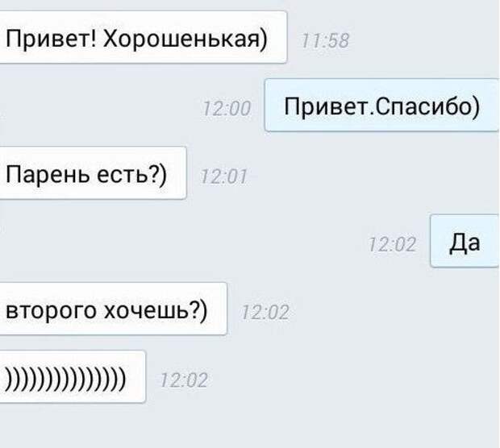500x448 pixels.
Task: Click the word 'Хорошенькая' in first message
Action: (x=181, y=39)
